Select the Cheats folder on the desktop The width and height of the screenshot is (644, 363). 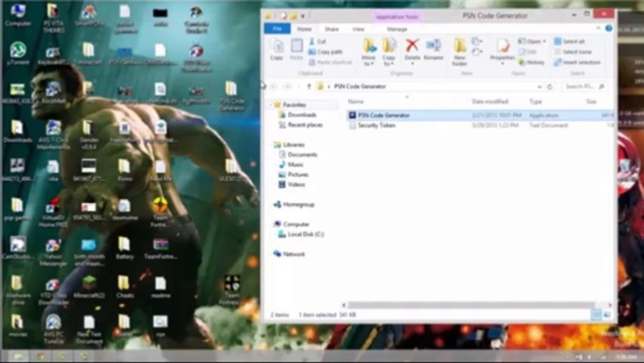[124, 287]
